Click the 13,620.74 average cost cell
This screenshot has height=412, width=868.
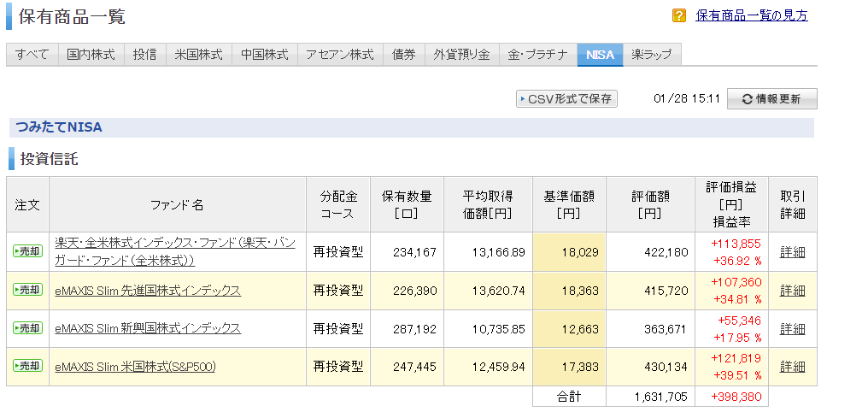488,290
